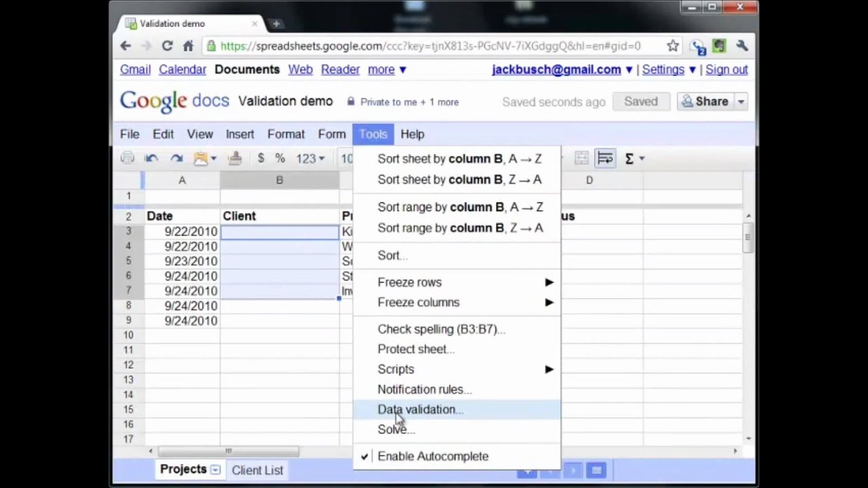The width and height of the screenshot is (868, 488).
Task: Close the Validation demo browser tab
Action: [x=254, y=24]
